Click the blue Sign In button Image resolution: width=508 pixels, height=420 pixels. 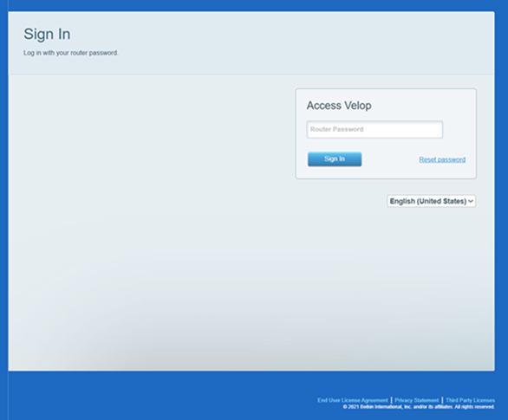(335, 158)
